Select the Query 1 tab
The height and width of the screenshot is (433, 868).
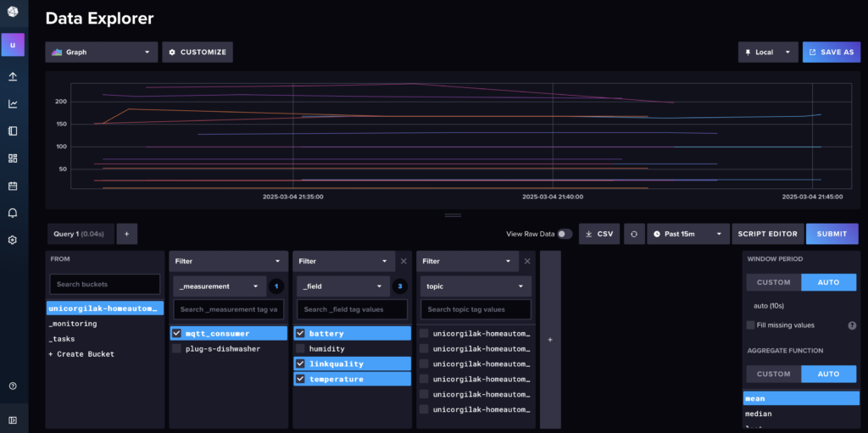coord(79,234)
